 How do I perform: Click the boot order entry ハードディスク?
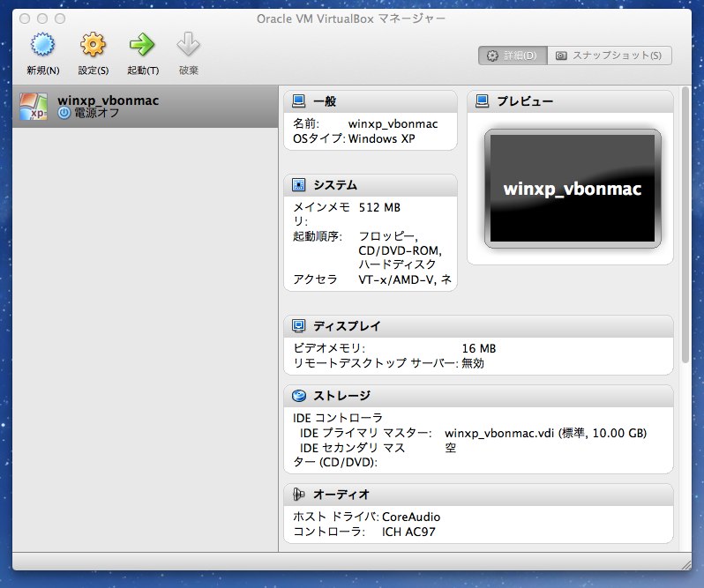pos(397,264)
